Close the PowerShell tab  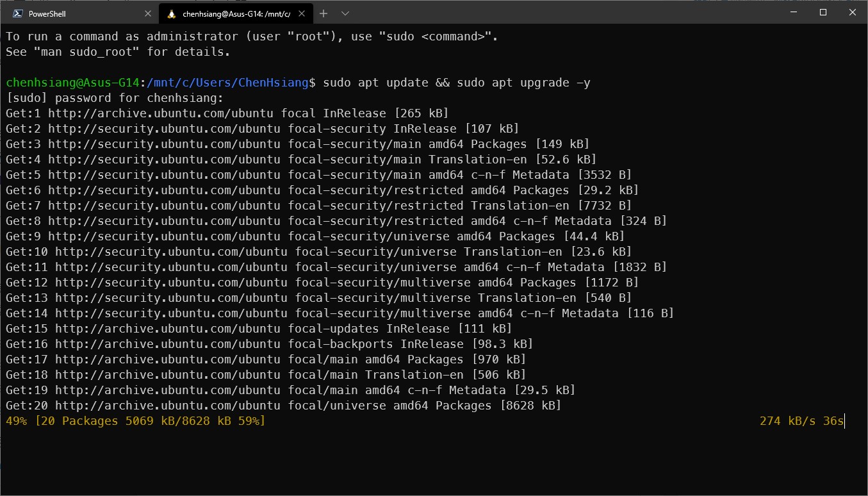click(x=148, y=13)
